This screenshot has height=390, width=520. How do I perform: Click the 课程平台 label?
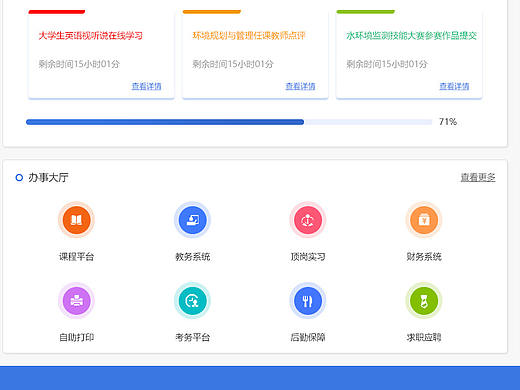click(x=76, y=257)
